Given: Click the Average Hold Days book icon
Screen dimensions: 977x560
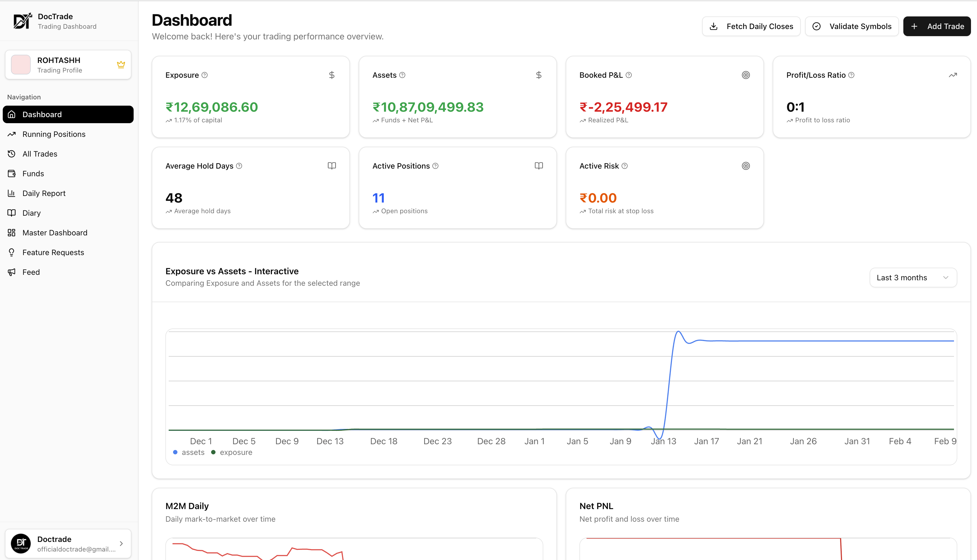Looking at the screenshot, I should (332, 166).
